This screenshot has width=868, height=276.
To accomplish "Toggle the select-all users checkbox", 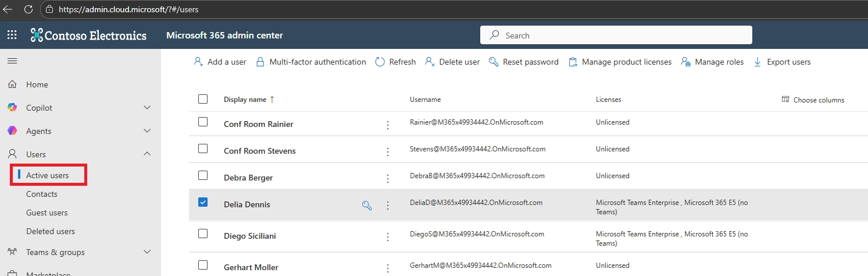I will 203,99.
